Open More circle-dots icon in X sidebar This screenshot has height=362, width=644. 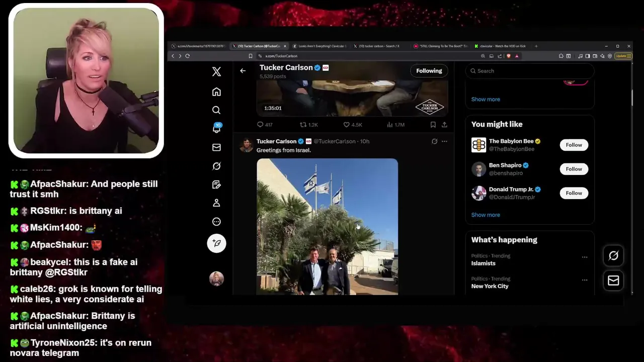tap(216, 222)
